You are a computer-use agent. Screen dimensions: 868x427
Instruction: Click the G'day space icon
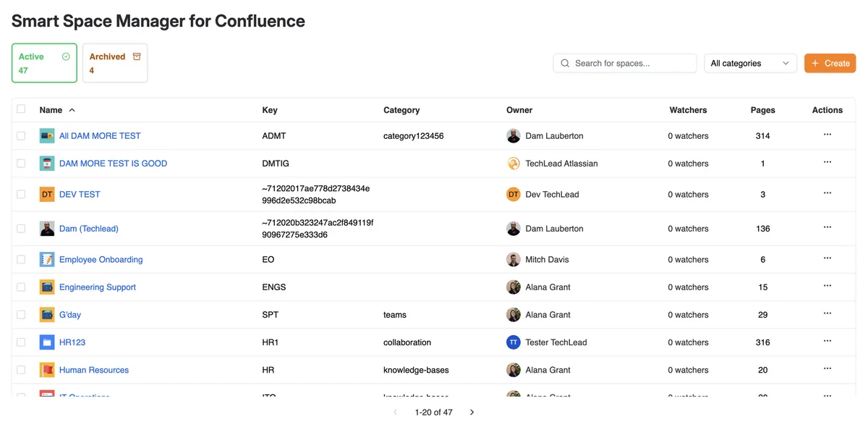point(47,314)
